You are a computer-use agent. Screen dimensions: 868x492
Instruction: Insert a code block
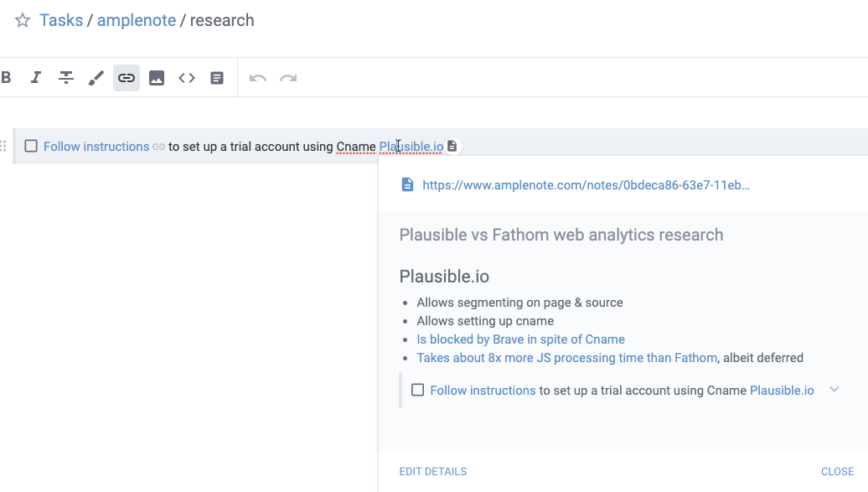(x=187, y=78)
